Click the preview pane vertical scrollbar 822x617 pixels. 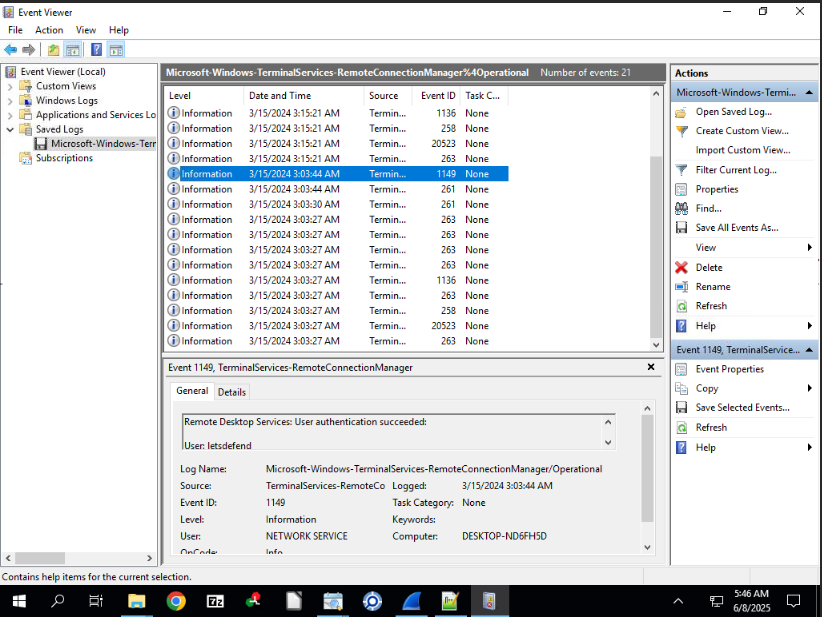click(x=647, y=469)
